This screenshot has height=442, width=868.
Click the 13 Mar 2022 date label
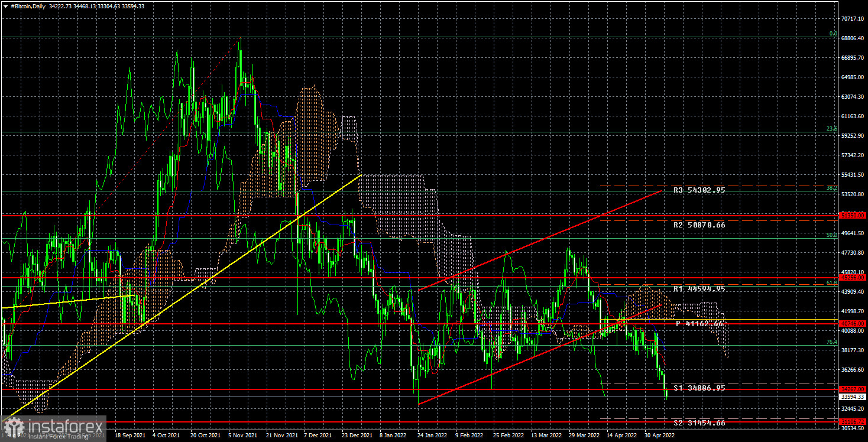point(547,435)
